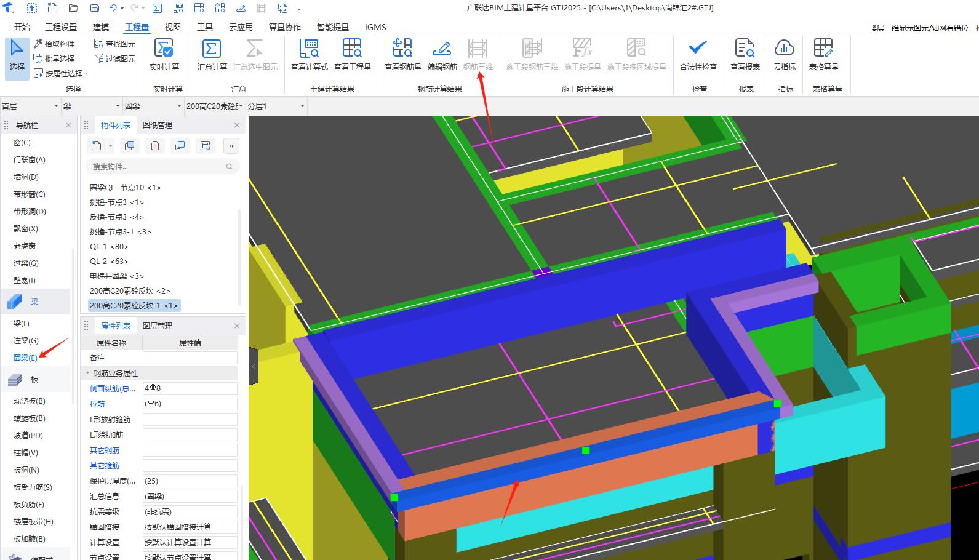Select component 200高C20素砼反坎 <2>
979x560 pixels.
pos(130,290)
